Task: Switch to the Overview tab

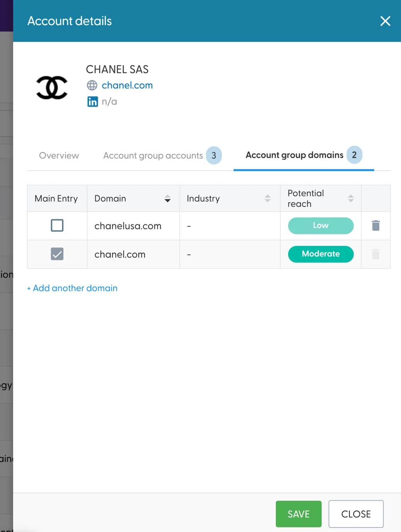Action: [59, 156]
